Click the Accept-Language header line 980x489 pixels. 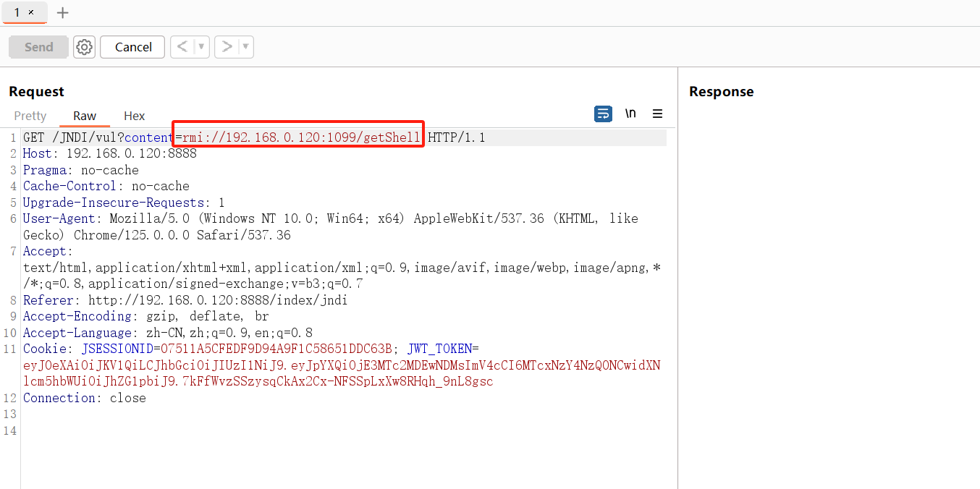point(168,333)
